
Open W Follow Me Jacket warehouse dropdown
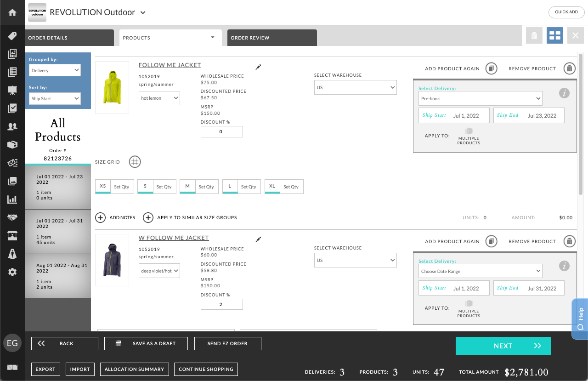coord(356,260)
